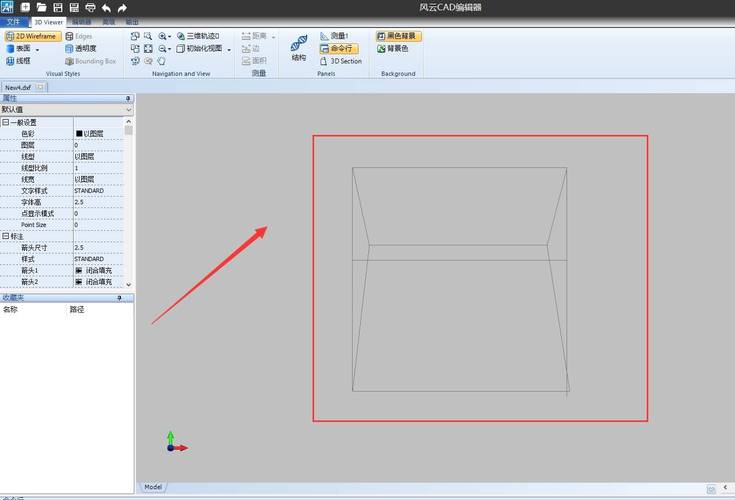
Task: Click the 色彩 black color swatch value
Action: (x=80, y=133)
